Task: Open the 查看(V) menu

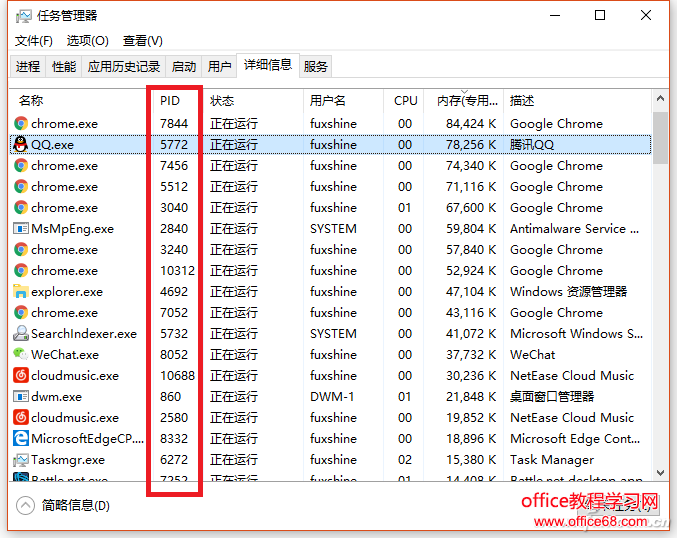Action: point(142,41)
